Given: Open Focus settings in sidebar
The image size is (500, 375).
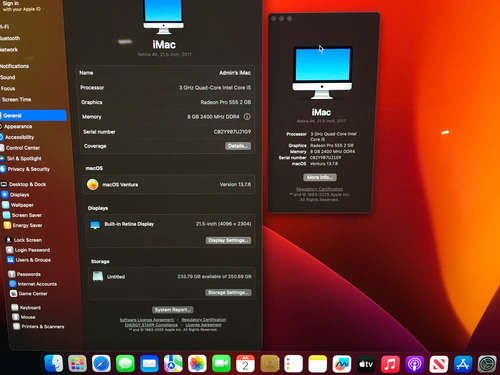Looking at the screenshot, I should [8, 88].
